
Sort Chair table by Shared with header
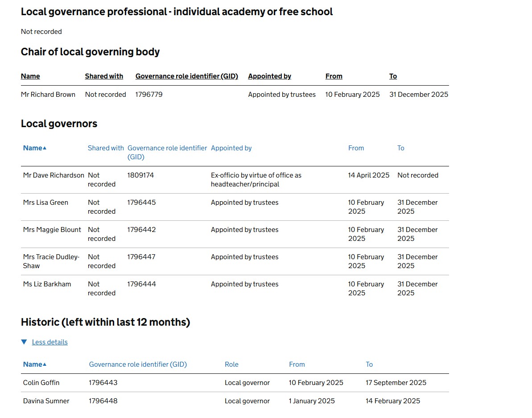pyautogui.click(x=104, y=76)
